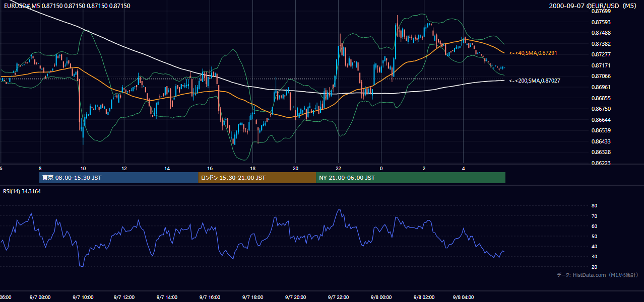This screenshot has width=644, height=302.
Task: Click the bottom time label 9/7 10:00
Action: 83,297
